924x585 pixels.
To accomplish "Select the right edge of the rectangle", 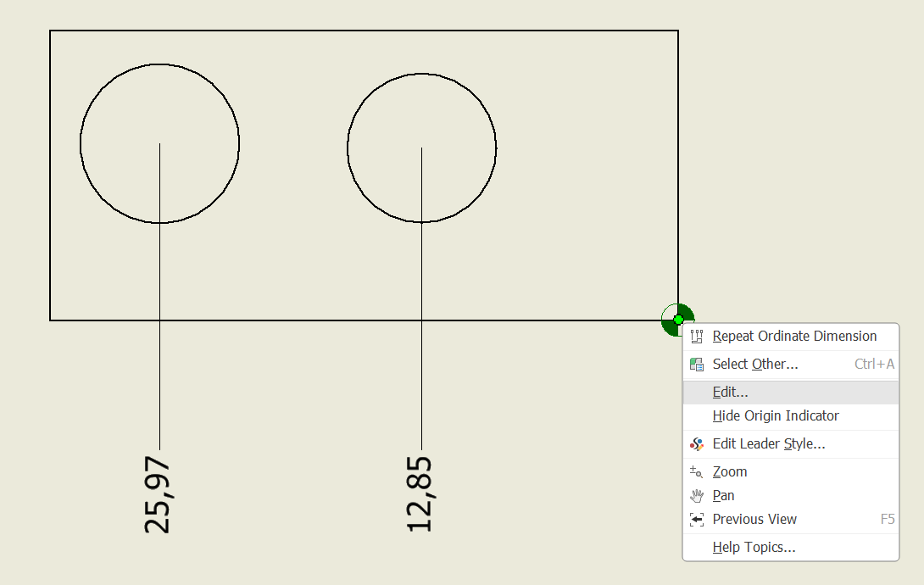I will coord(678,170).
